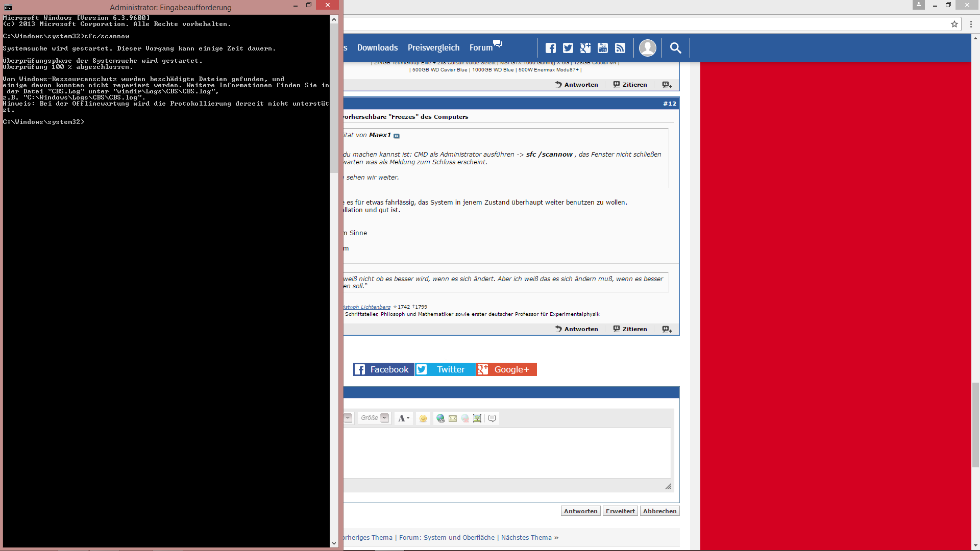
Task: Click the user profile avatar icon
Action: pos(647,48)
